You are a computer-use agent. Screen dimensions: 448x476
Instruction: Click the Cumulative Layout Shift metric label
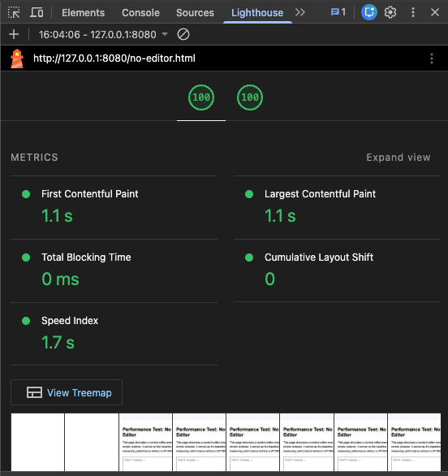click(319, 257)
